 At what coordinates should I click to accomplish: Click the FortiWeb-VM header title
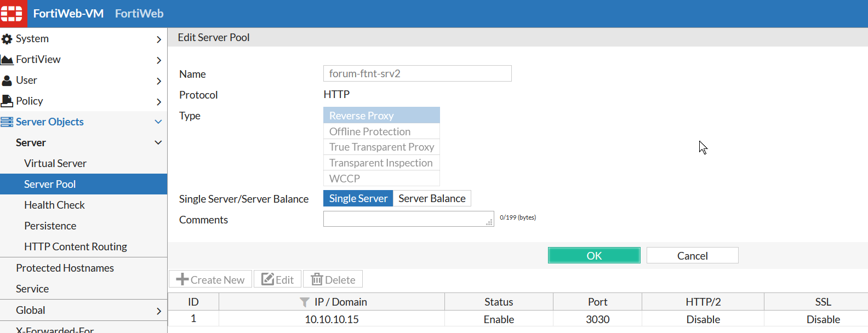(x=68, y=14)
